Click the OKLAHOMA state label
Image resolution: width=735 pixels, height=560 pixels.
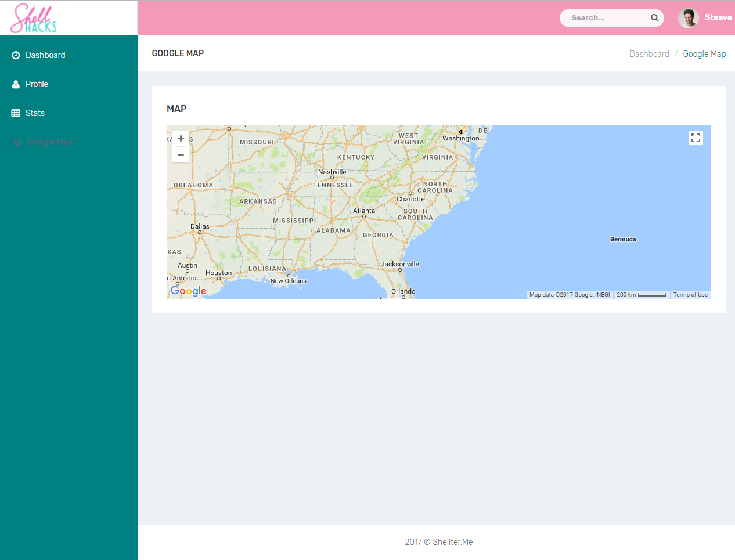click(193, 185)
